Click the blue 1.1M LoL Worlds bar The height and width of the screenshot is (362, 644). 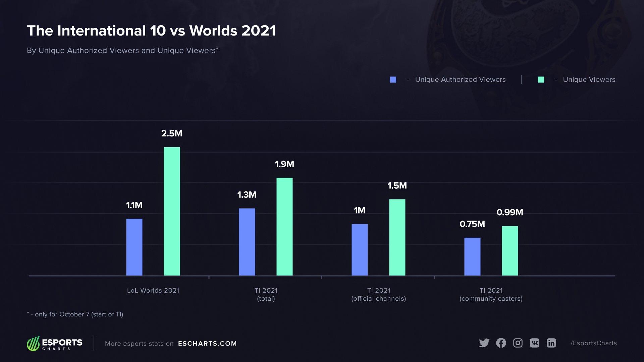[x=134, y=247]
